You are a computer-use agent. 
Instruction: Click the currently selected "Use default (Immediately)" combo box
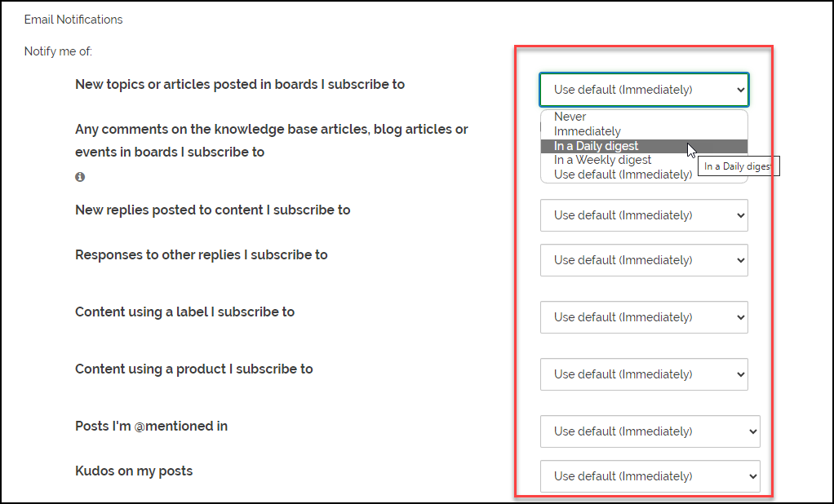(643, 90)
